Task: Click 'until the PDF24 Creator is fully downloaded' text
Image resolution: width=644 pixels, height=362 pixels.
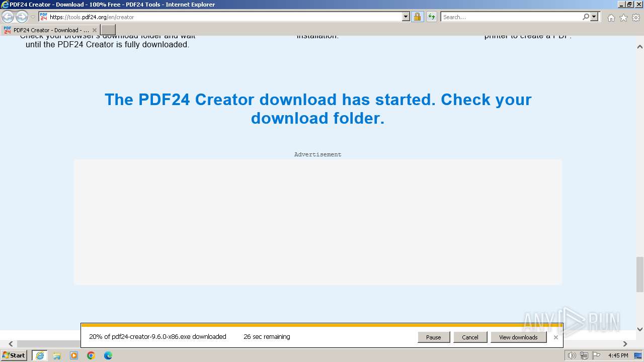Action: 107,44
